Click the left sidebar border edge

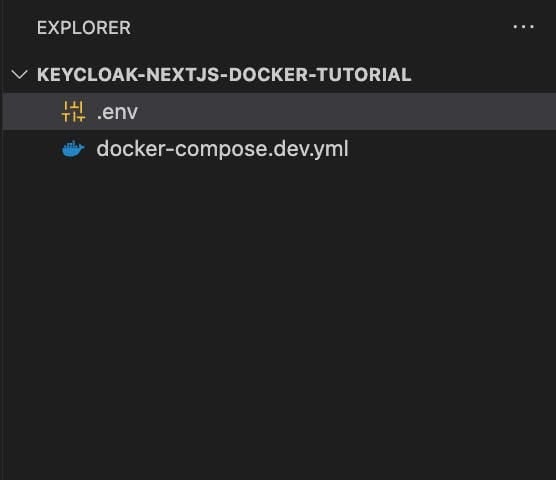coord(2,240)
